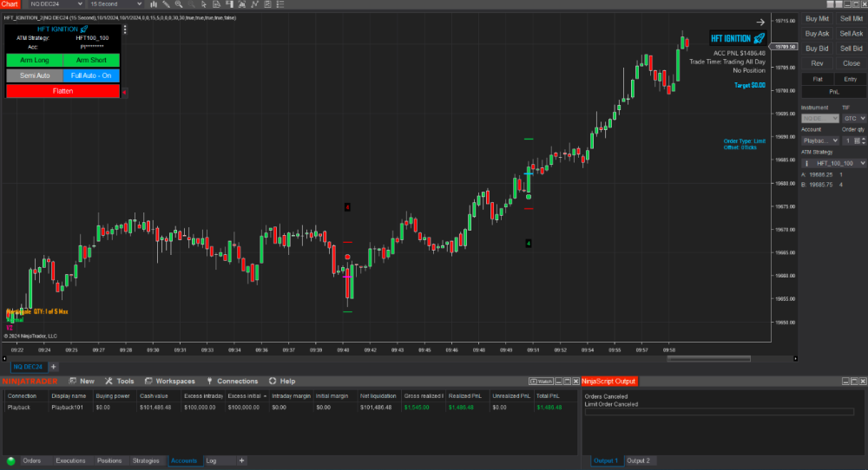Activate the zoom in magnifier icon
Image resolution: width=868 pixels, height=470 pixels.
click(179, 3)
